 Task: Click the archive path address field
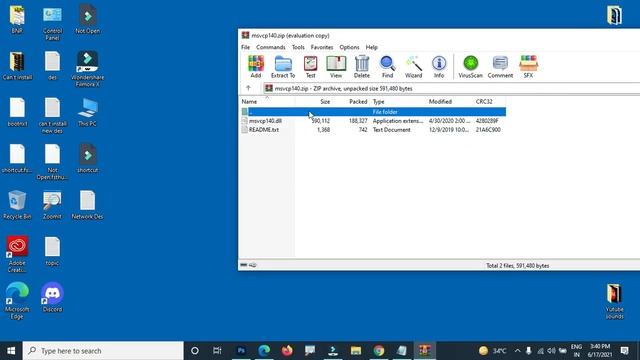click(x=451, y=88)
